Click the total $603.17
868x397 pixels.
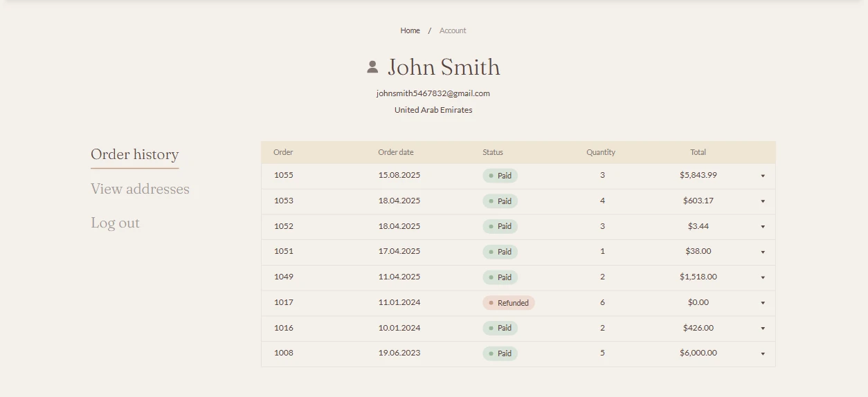pyautogui.click(x=698, y=201)
